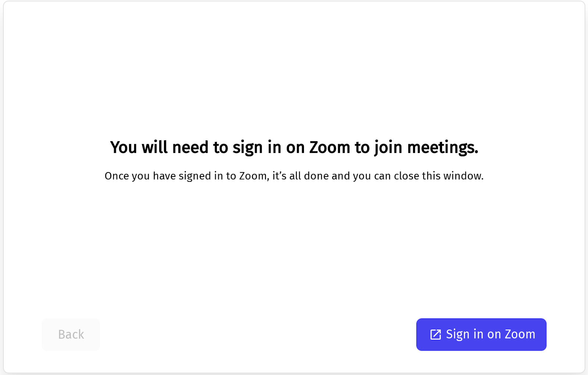Hit the square-with-arrow icon in the blue button
Image resolution: width=588 pixels, height=375 pixels.
(x=435, y=335)
